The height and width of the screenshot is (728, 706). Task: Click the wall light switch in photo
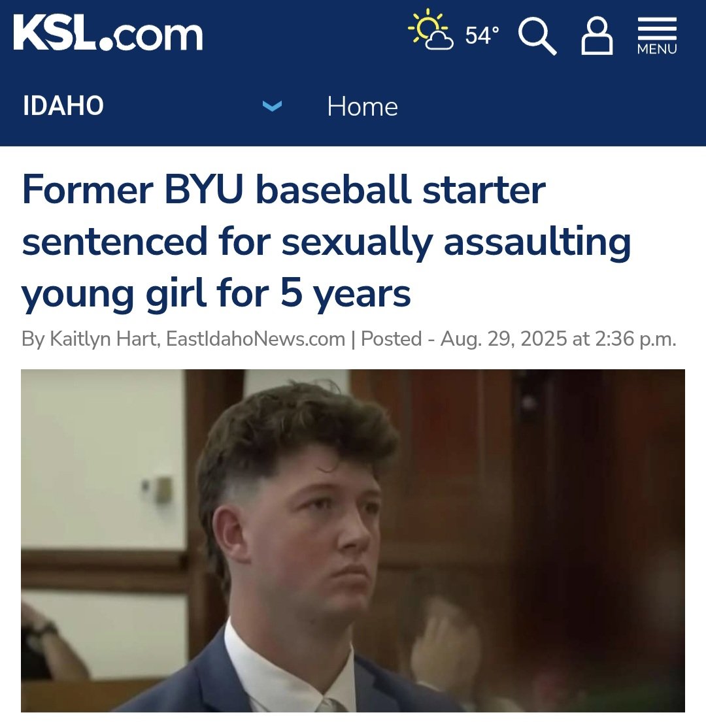pyautogui.click(x=163, y=490)
